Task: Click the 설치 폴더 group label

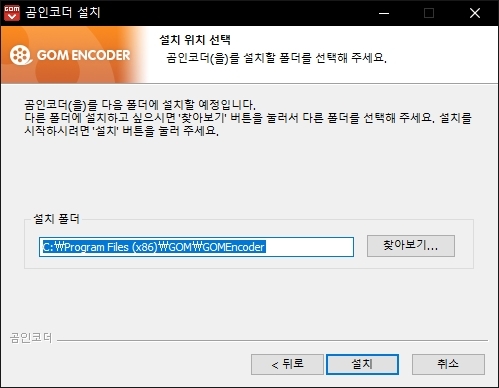Action: [56, 219]
